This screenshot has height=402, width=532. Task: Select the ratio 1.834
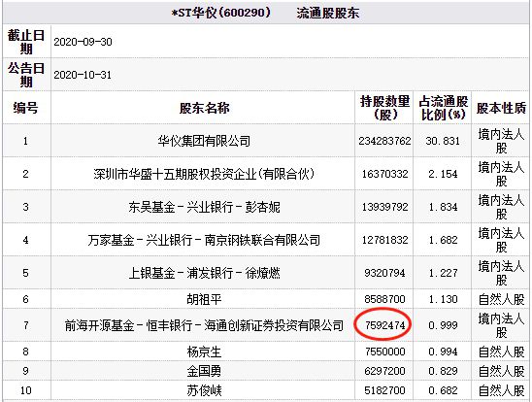(443, 207)
